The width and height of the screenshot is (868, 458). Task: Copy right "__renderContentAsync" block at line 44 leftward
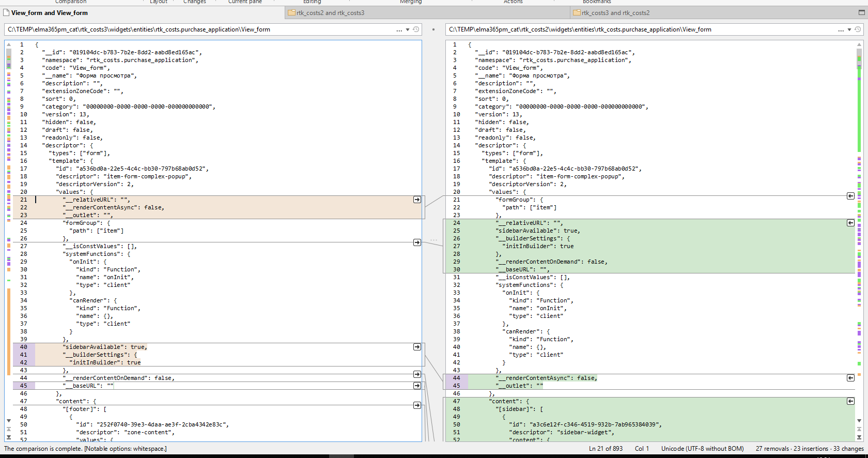coord(850,378)
